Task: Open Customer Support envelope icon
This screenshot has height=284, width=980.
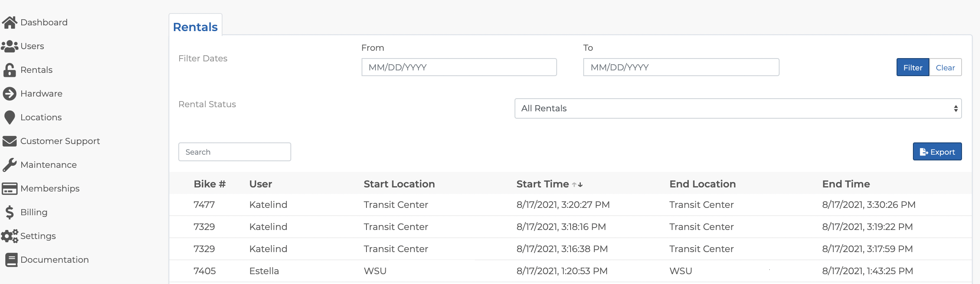Action: point(9,141)
